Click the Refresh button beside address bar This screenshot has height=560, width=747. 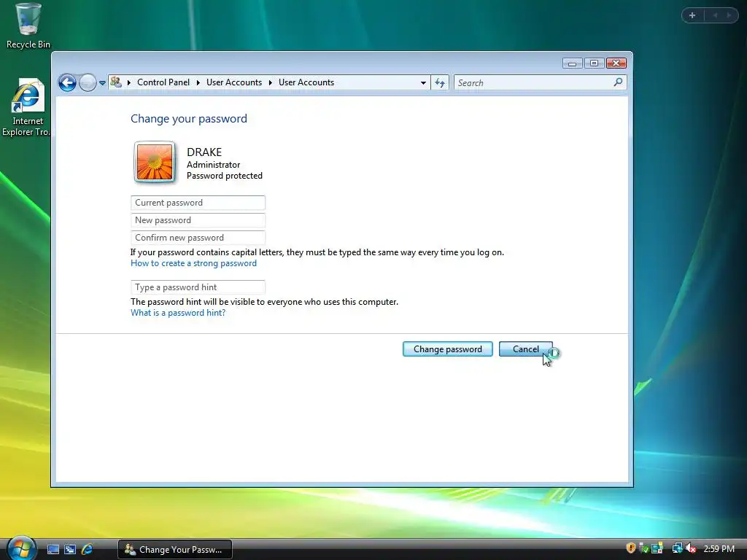click(x=440, y=83)
